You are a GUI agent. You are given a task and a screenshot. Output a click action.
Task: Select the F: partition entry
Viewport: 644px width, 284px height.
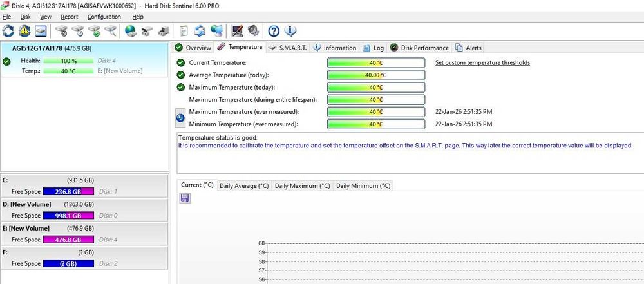tap(84, 258)
